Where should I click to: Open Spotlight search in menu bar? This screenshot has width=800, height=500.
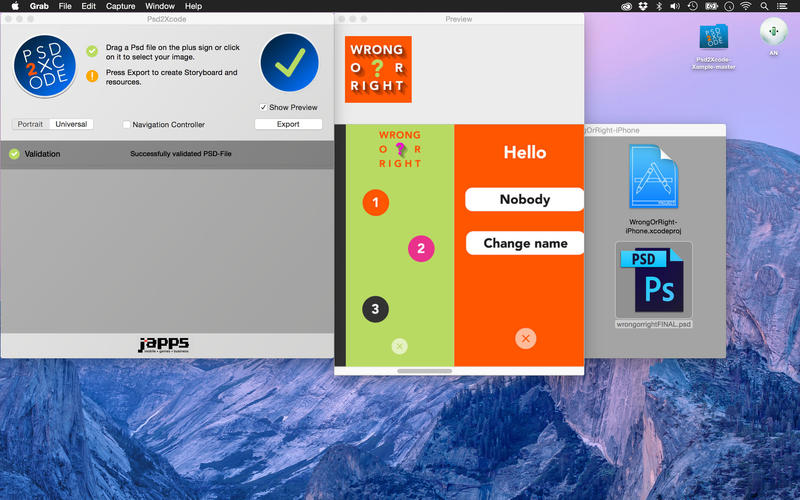[765, 6]
